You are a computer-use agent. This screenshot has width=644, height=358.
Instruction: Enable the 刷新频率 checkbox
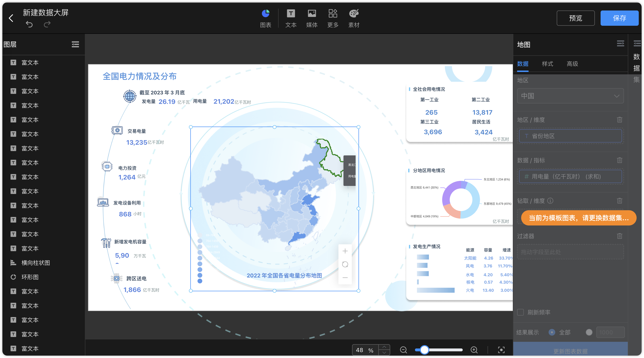click(x=520, y=312)
